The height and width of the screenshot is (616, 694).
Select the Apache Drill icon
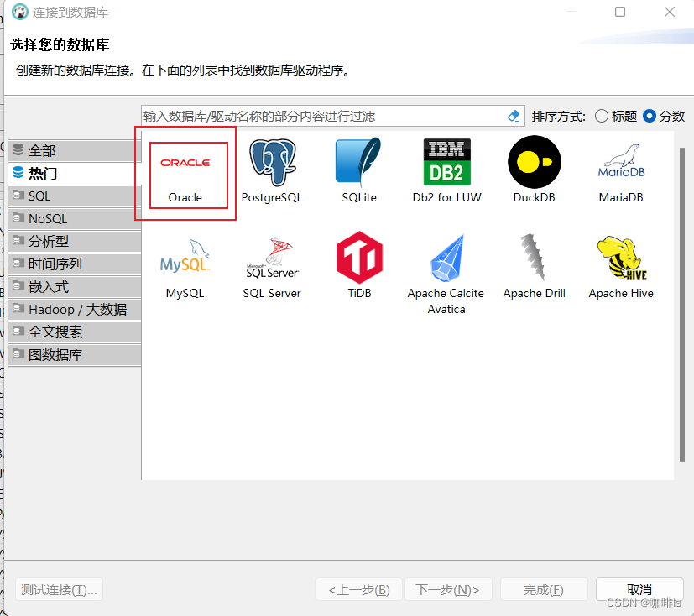tap(534, 257)
